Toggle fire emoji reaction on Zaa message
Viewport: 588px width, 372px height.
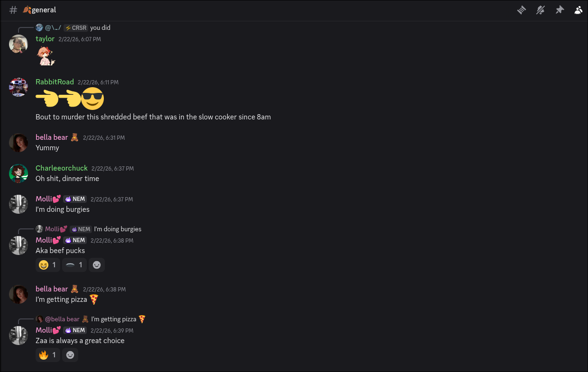(48, 355)
